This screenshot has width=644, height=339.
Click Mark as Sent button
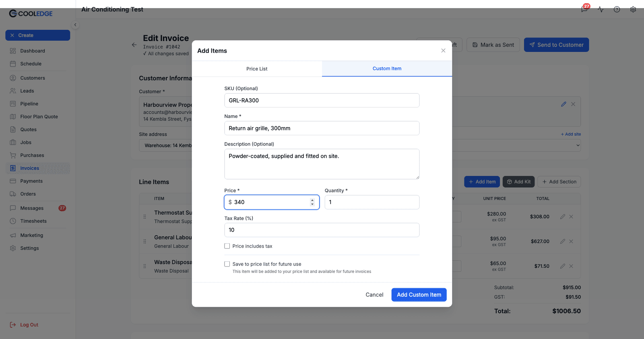click(x=493, y=45)
